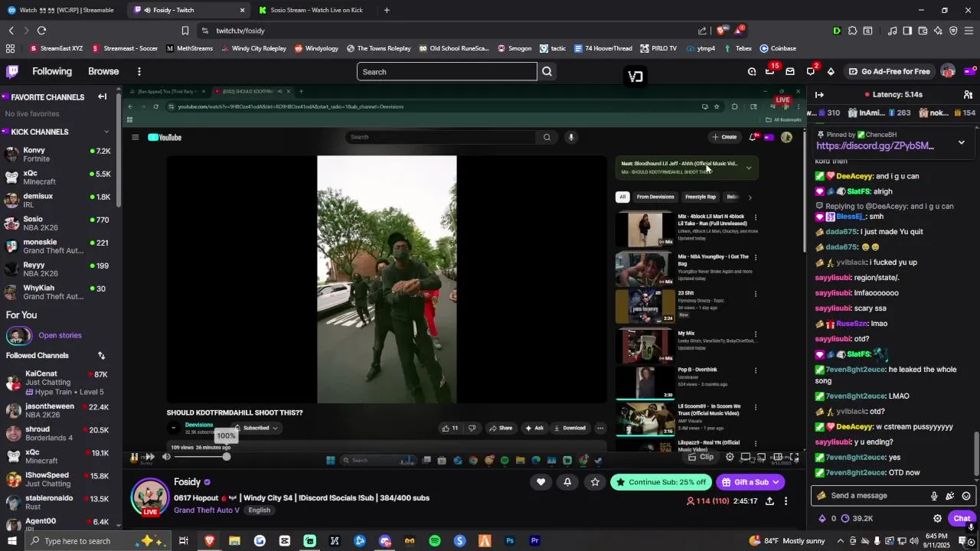
Task: Click the Clip button on player
Action: [x=701, y=457]
